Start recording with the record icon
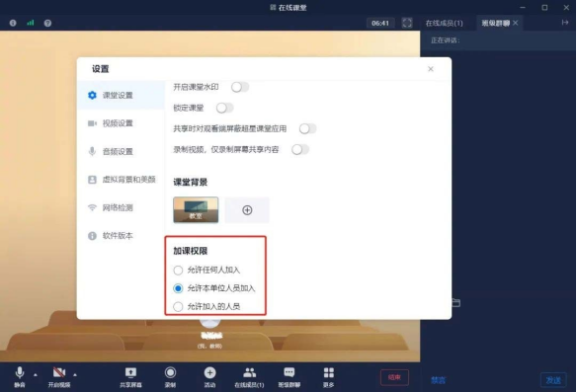The height and width of the screenshot is (392, 577). click(170, 373)
